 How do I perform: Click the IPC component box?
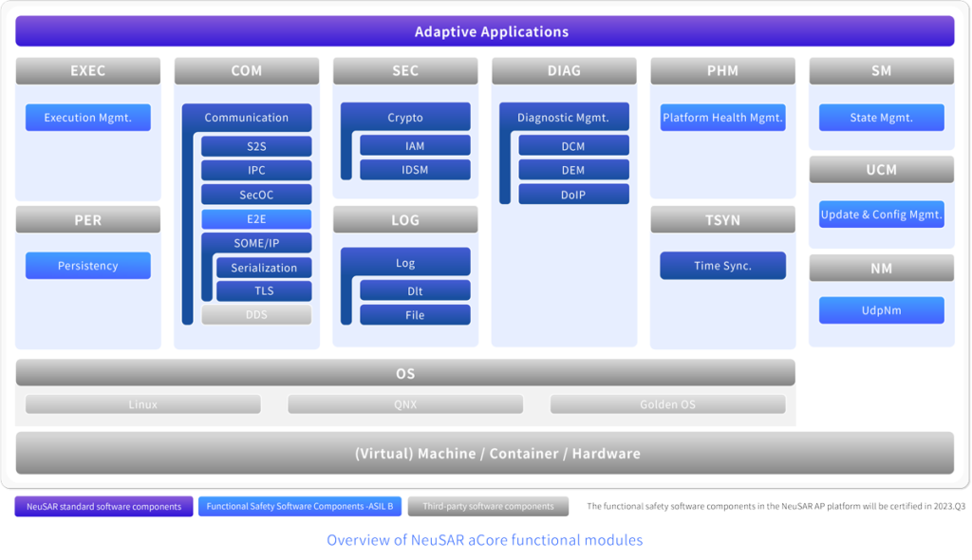[256, 170]
